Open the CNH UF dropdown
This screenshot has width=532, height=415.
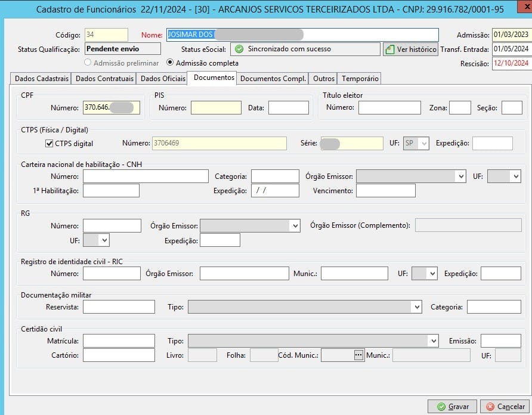point(516,176)
